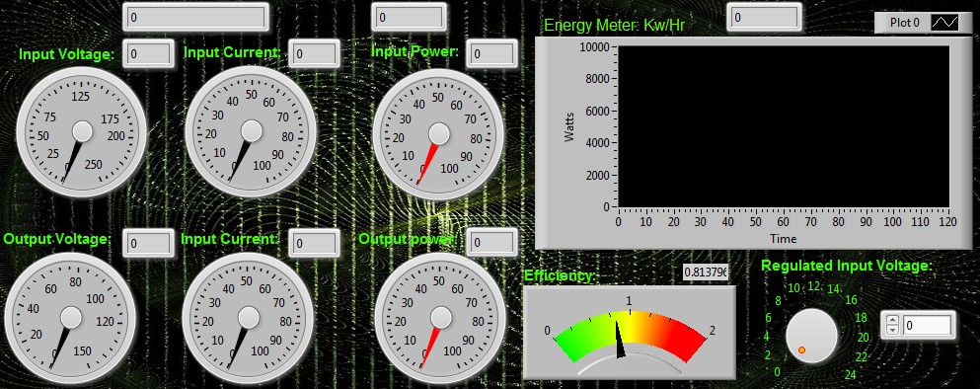Decrement the Regulated Input Voltage stepper
Image resolution: width=980 pixels, height=389 pixels.
pyautogui.click(x=892, y=330)
